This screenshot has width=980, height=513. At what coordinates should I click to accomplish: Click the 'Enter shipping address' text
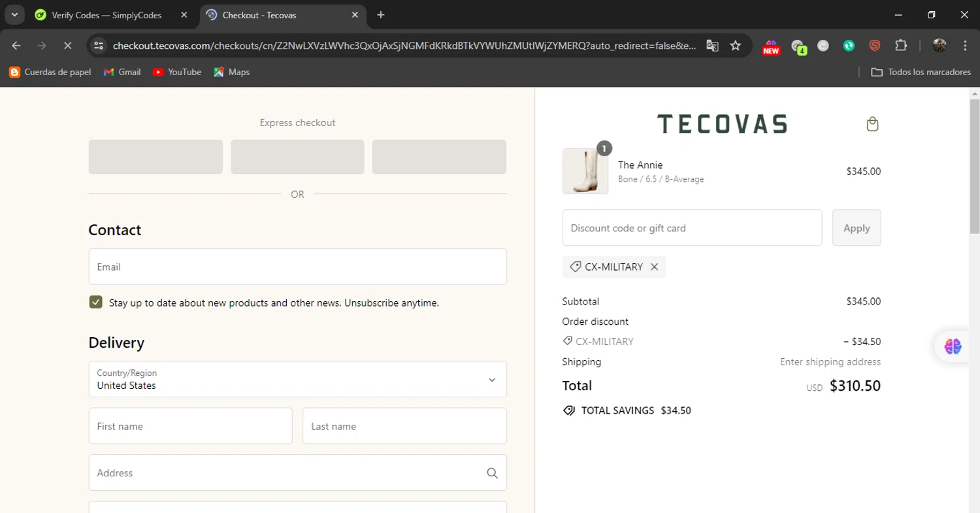point(830,362)
